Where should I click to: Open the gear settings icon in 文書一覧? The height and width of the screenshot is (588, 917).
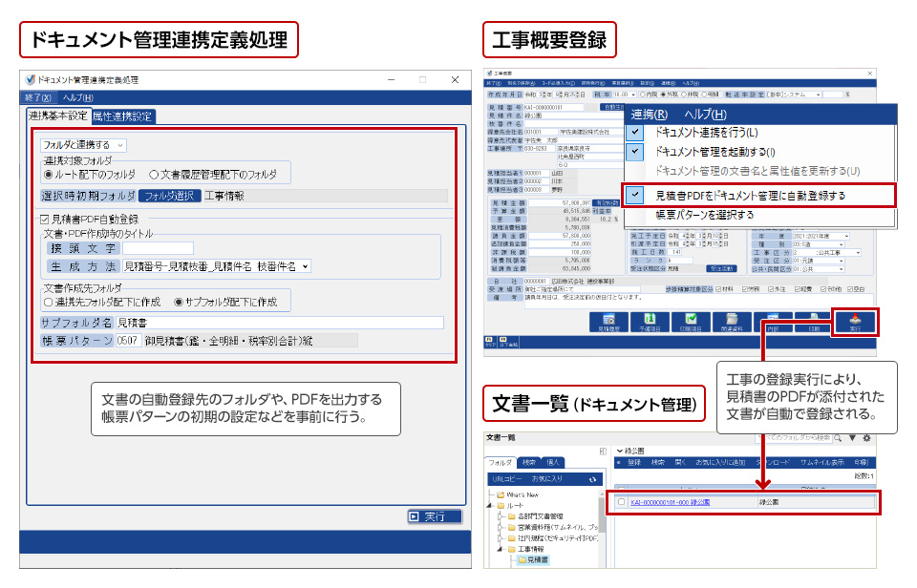click(865, 440)
